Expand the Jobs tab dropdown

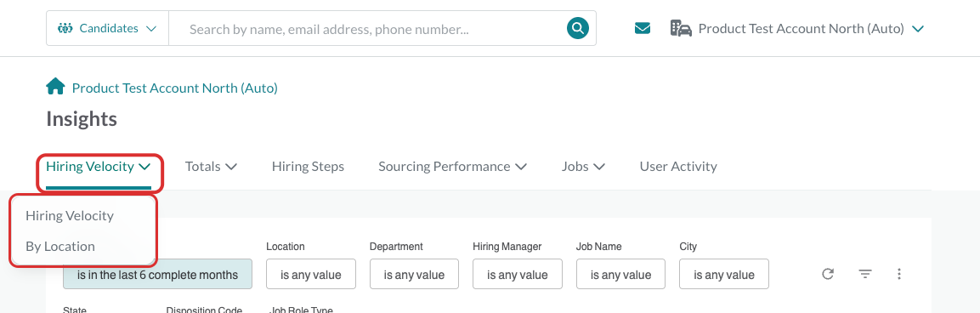(x=583, y=167)
